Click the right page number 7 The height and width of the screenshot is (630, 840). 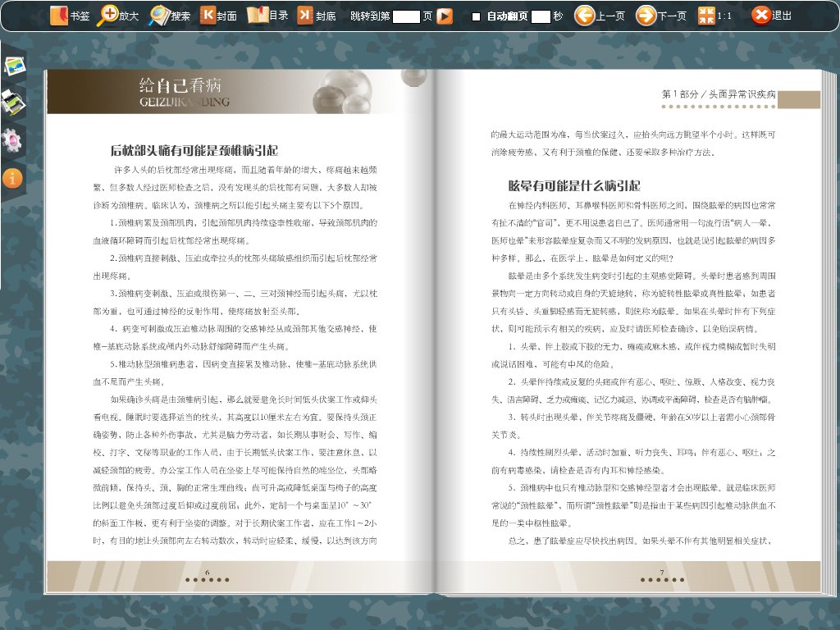pos(662,573)
